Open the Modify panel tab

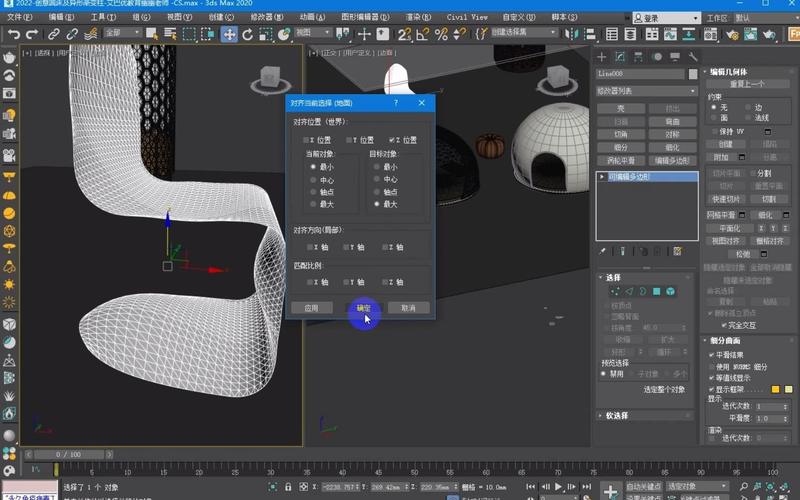point(620,56)
